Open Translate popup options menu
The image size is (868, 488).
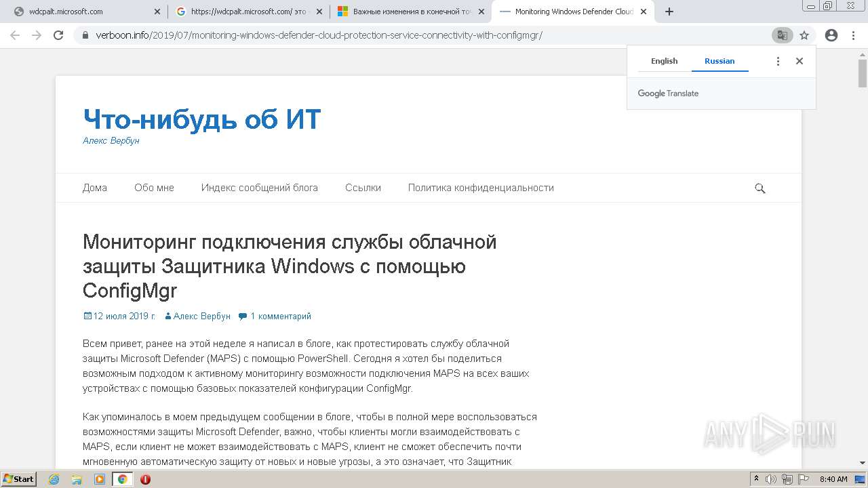[x=778, y=61]
